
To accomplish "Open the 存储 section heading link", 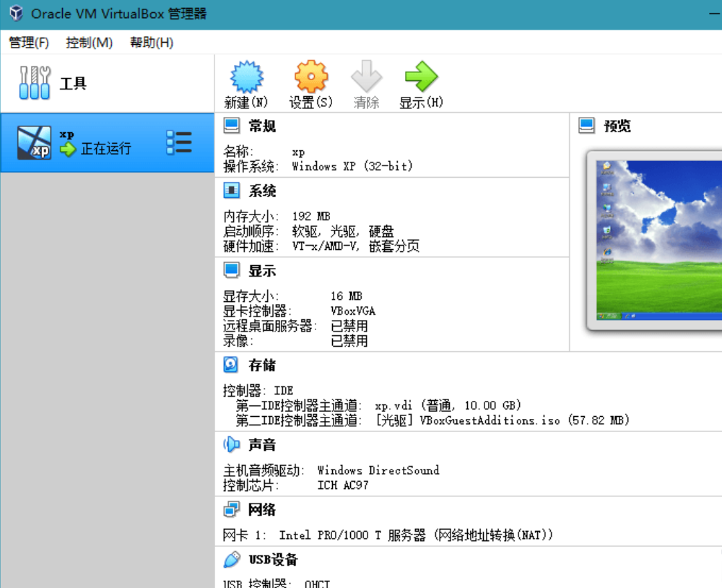I will pos(262,366).
